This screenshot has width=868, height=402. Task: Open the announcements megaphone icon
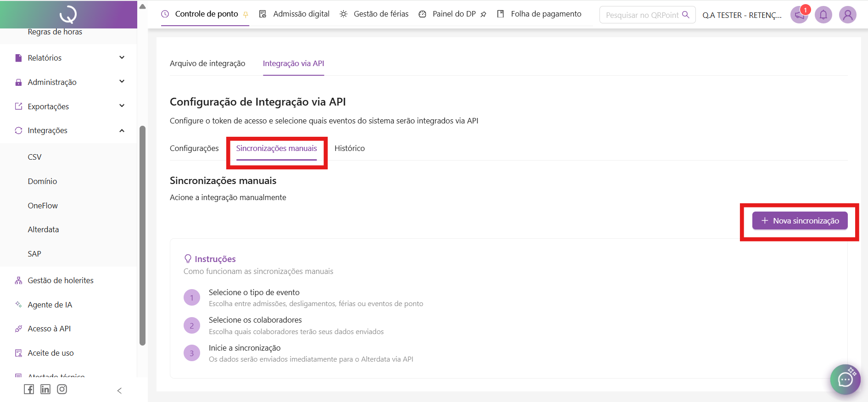click(799, 15)
